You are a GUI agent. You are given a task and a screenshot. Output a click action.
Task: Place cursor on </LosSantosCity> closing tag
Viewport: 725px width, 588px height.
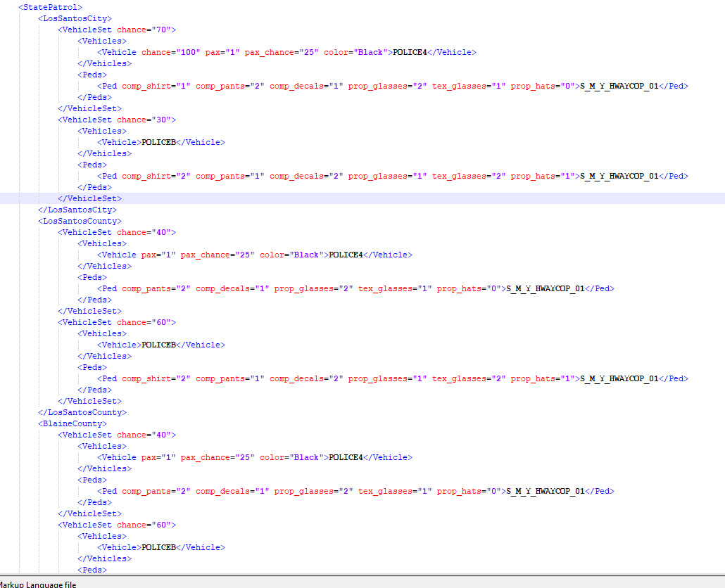coord(77,210)
